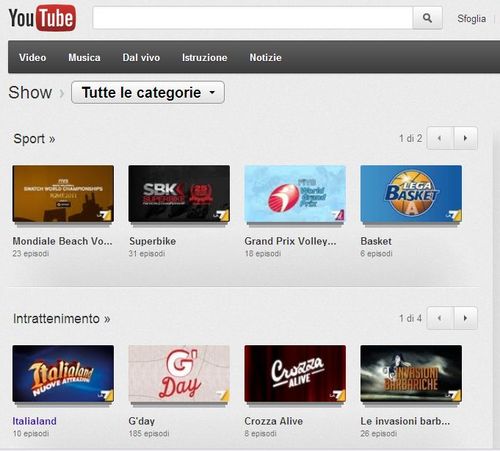Open the G'Day show thumbnail

[x=179, y=374]
